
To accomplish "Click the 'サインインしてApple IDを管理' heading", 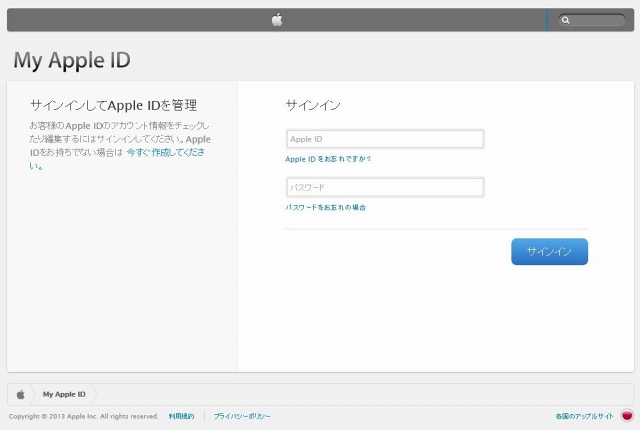I will coord(113,105).
